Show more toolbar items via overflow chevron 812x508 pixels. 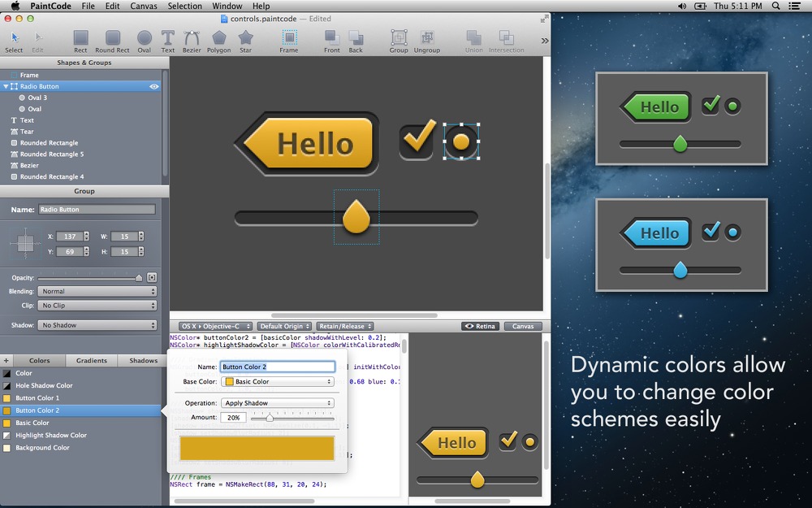[x=545, y=41]
